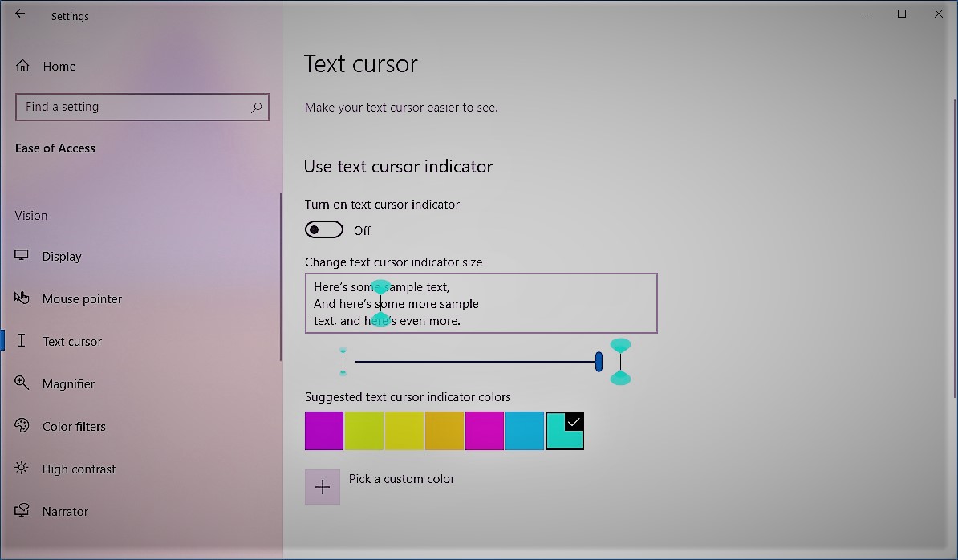Click the Display monitor icon

pyautogui.click(x=22, y=255)
